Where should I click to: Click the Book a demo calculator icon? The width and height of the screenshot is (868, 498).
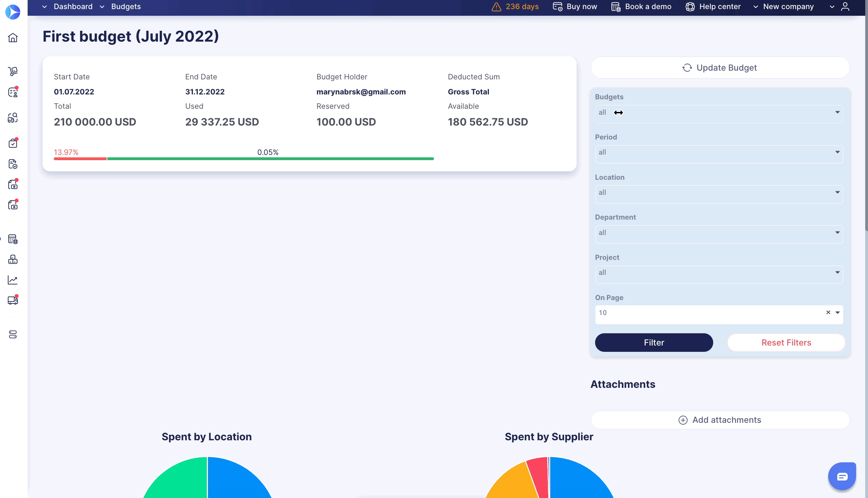pyautogui.click(x=616, y=7)
